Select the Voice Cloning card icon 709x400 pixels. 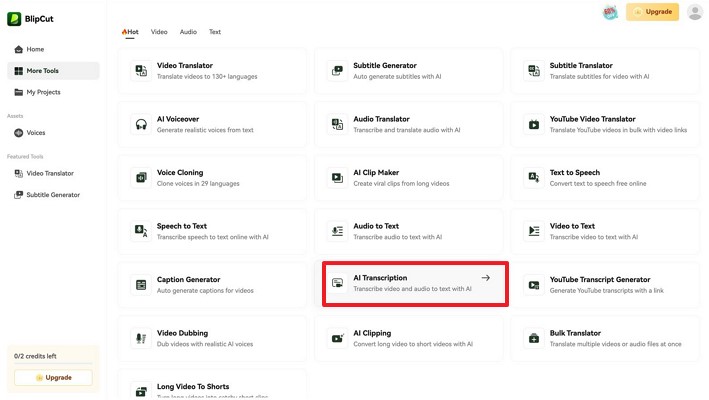(141, 178)
